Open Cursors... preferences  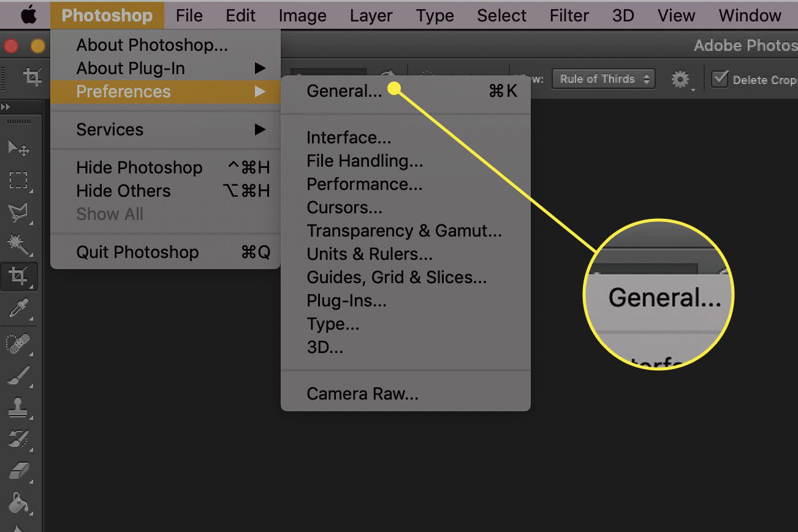pos(405,207)
